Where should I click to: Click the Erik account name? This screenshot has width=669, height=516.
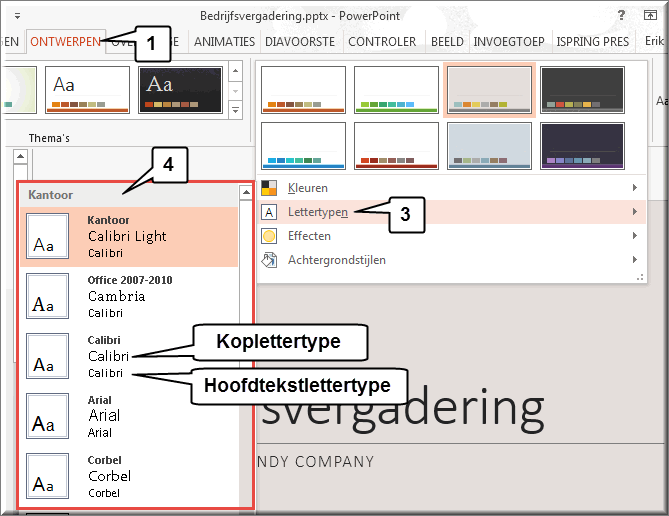pos(654,41)
